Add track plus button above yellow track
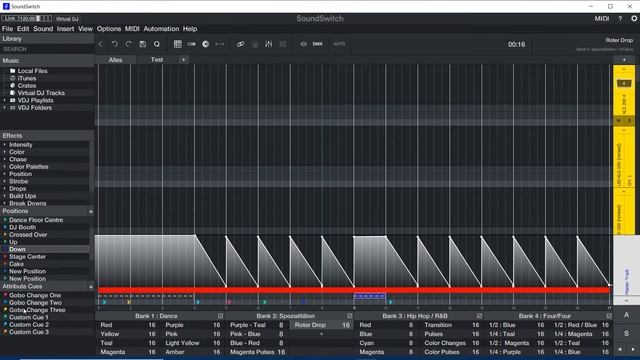The height and width of the screenshot is (360, 640). (x=624, y=60)
